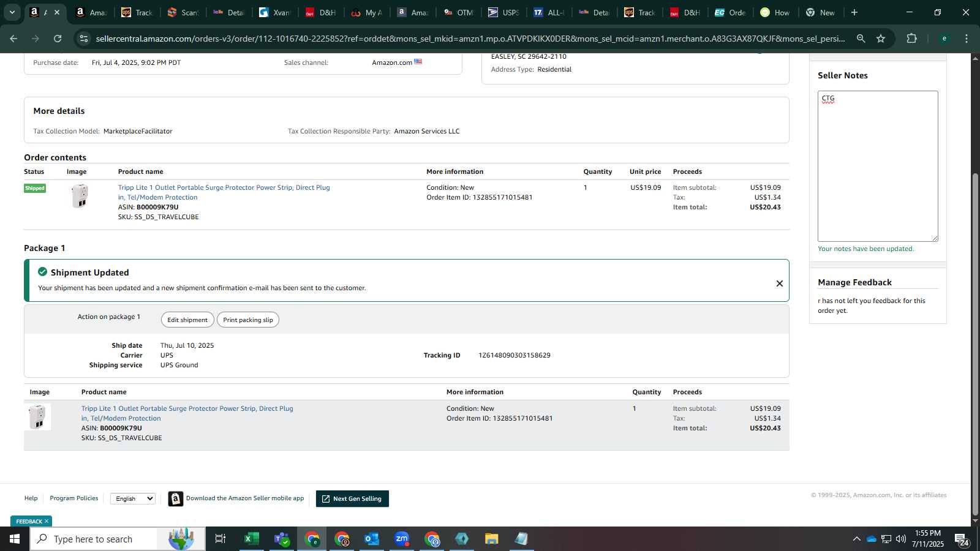Switch to the My A browser tab
This screenshot has height=551, width=980.
click(366, 12)
